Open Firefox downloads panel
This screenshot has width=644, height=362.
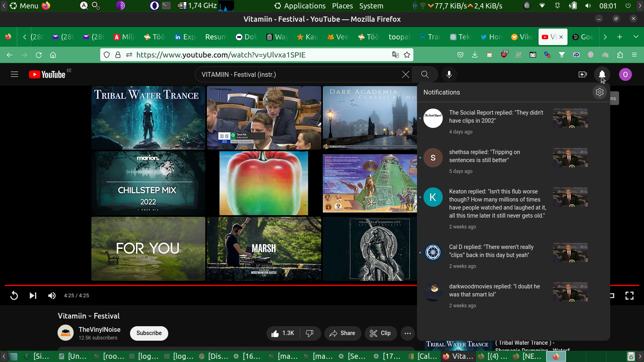[x=475, y=55]
